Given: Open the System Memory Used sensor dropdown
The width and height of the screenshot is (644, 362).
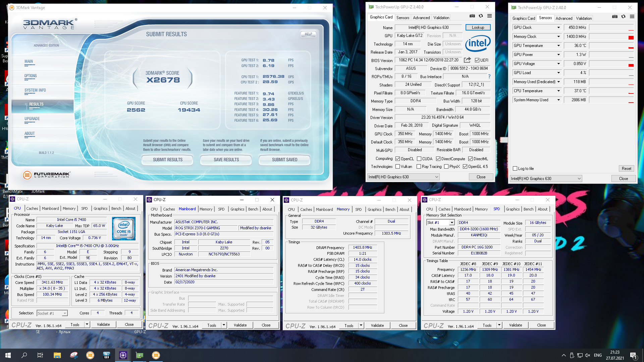Looking at the screenshot, I should (558, 100).
